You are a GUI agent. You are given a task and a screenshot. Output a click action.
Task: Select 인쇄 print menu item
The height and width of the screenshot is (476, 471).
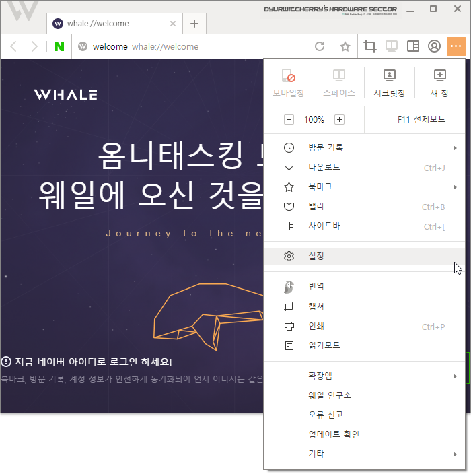364,326
